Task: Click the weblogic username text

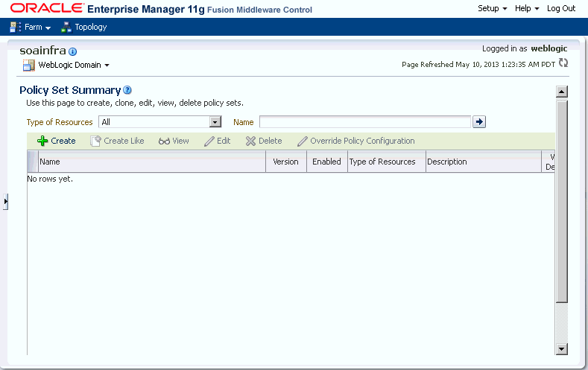Action: [x=549, y=48]
